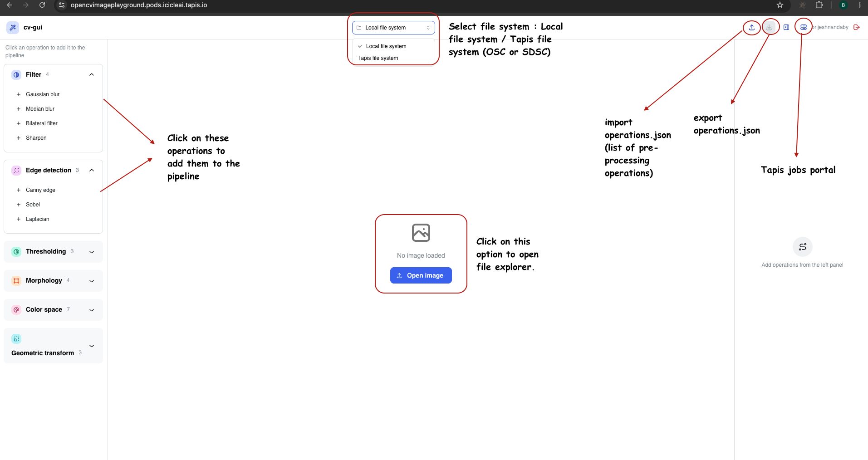Choose the Tapis file system option
The image size is (868, 460).
click(x=393, y=58)
